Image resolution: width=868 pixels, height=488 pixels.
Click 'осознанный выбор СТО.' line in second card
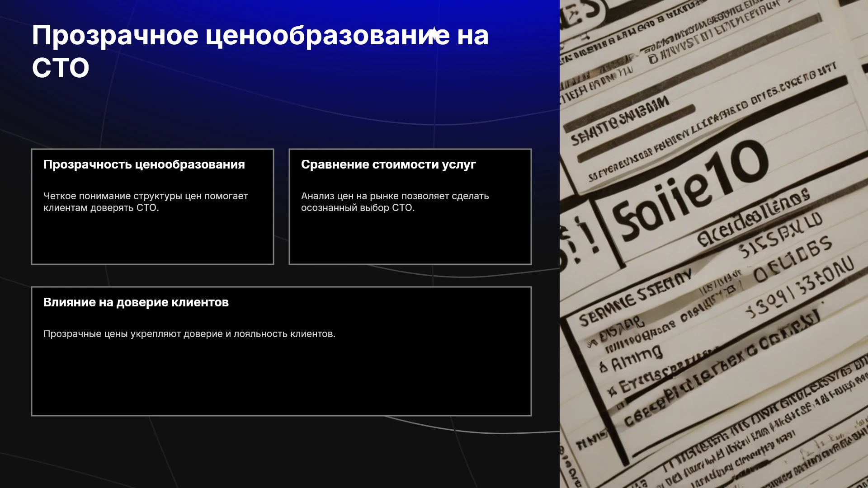358,208
